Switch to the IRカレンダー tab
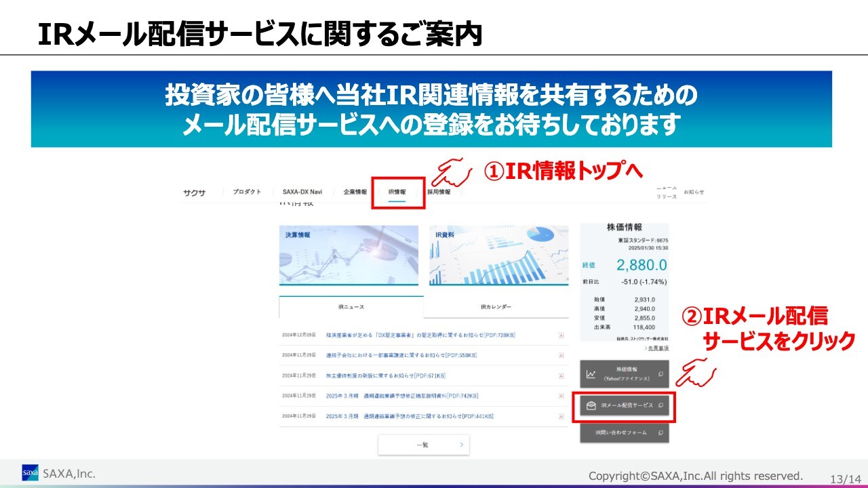The image size is (868, 488). coord(496,307)
